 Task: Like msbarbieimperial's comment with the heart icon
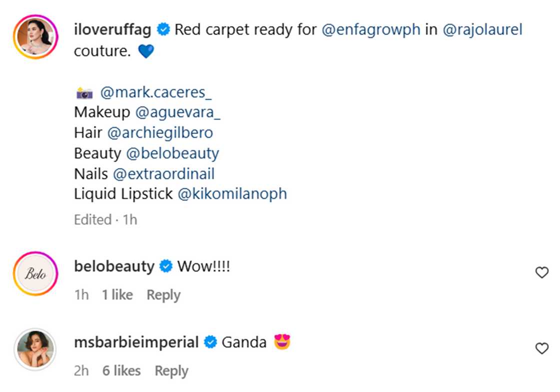pos(541,349)
